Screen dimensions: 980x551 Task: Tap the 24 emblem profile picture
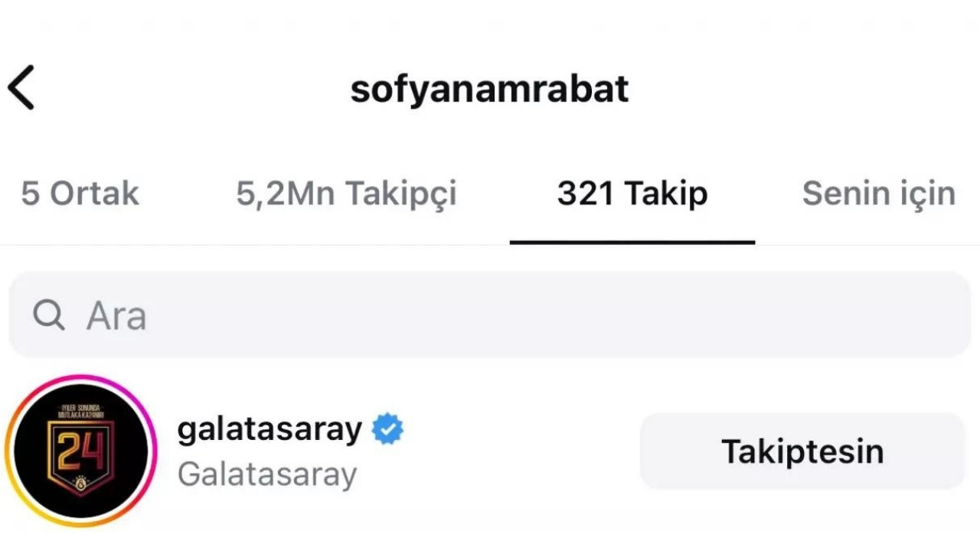(81, 452)
